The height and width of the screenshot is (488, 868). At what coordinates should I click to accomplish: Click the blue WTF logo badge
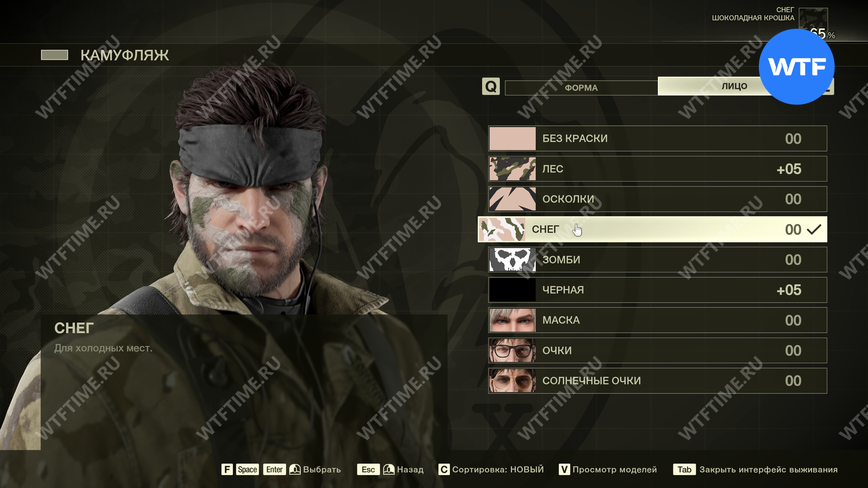[x=796, y=67]
